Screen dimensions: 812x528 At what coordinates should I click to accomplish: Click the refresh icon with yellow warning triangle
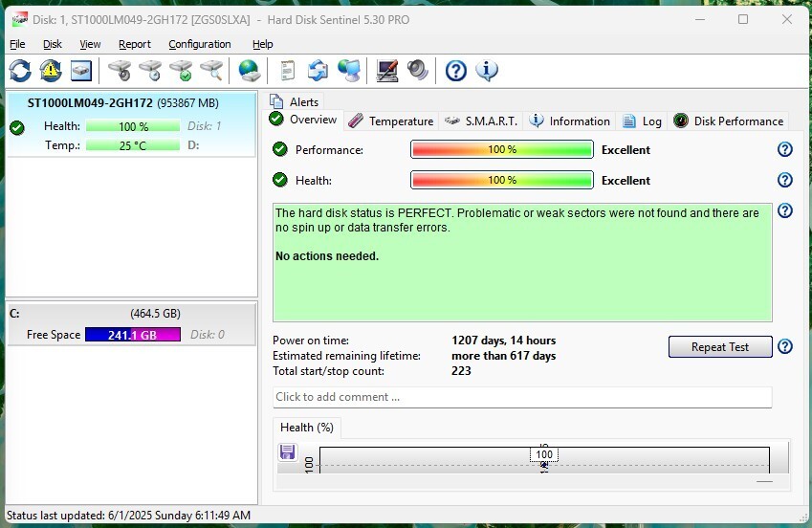pyautogui.click(x=51, y=71)
